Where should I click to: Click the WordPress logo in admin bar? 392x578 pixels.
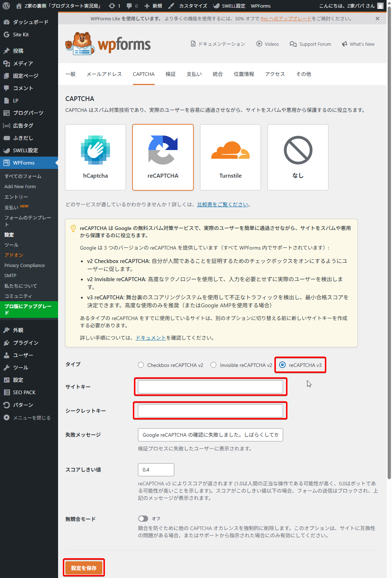click(x=6, y=6)
